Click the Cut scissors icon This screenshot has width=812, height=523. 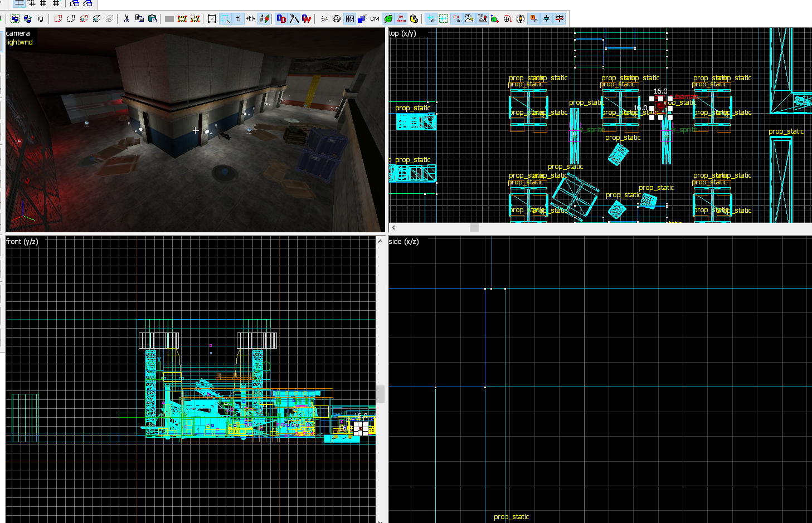coord(127,18)
